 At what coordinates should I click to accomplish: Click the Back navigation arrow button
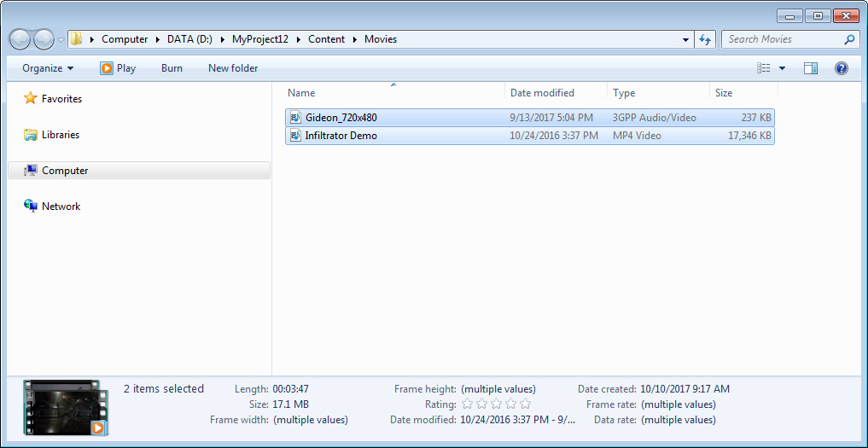click(20, 39)
